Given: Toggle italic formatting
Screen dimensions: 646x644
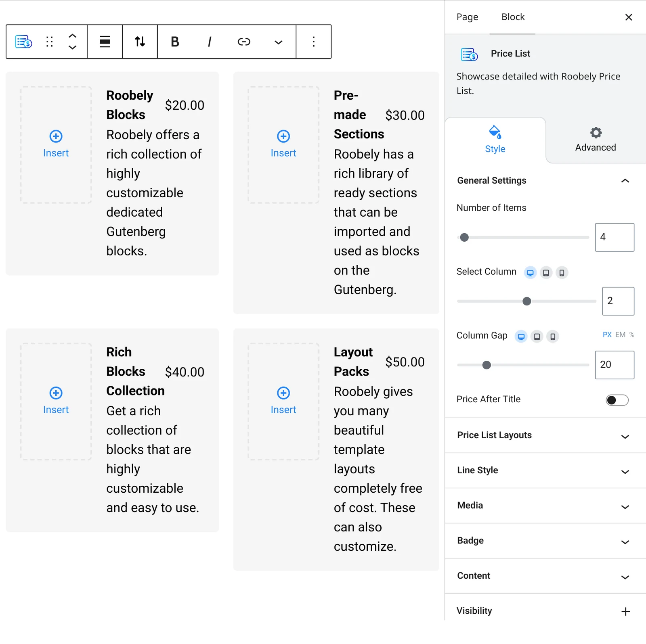Looking at the screenshot, I should pos(209,42).
